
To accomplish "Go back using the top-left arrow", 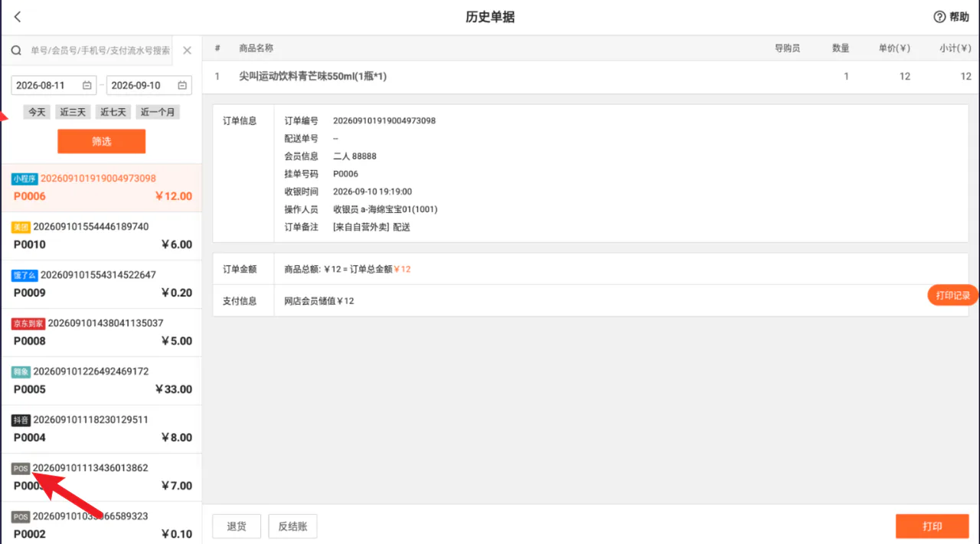I will (18, 17).
